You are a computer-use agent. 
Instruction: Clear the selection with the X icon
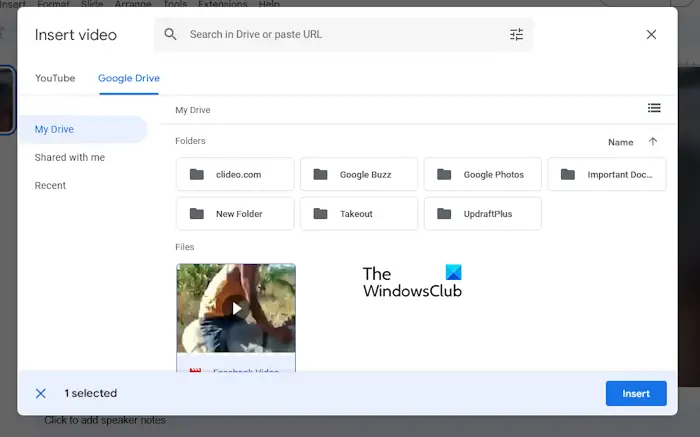[x=41, y=393]
